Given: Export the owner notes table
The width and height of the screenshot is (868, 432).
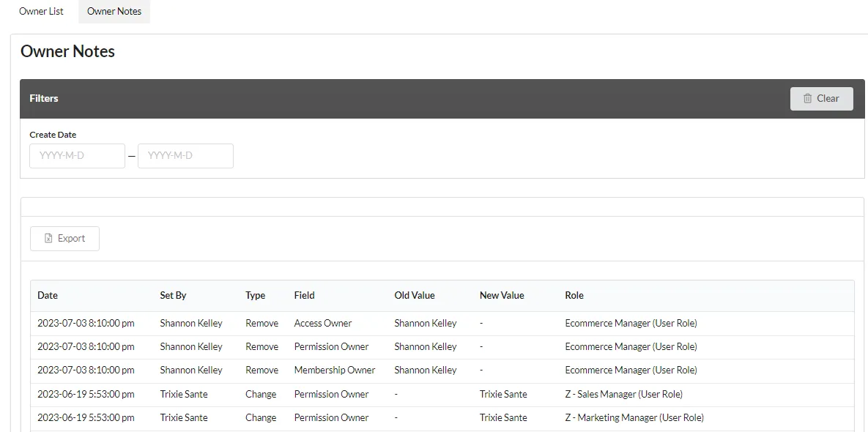Looking at the screenshot, I should coord(64,239).
